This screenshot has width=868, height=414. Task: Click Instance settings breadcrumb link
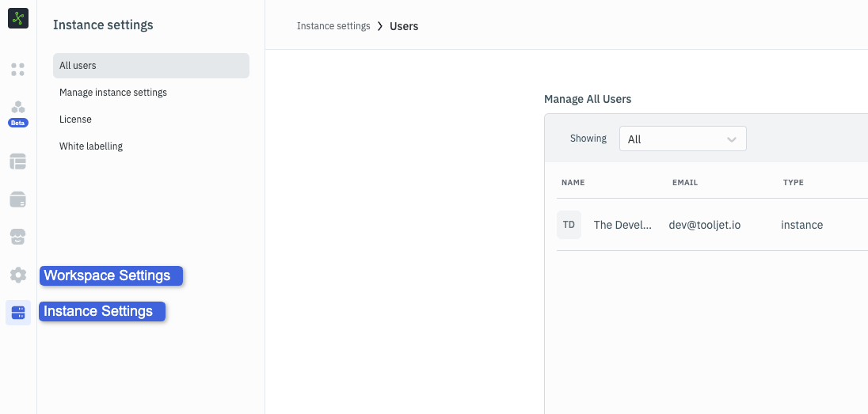point(333,26)
